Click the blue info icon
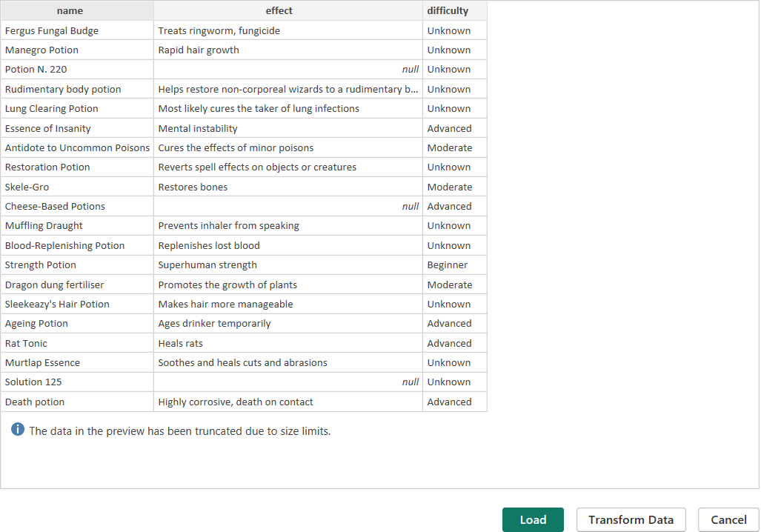Image resolution: width=761 pixels, height=532 pixels. click(x=18, y=430)
